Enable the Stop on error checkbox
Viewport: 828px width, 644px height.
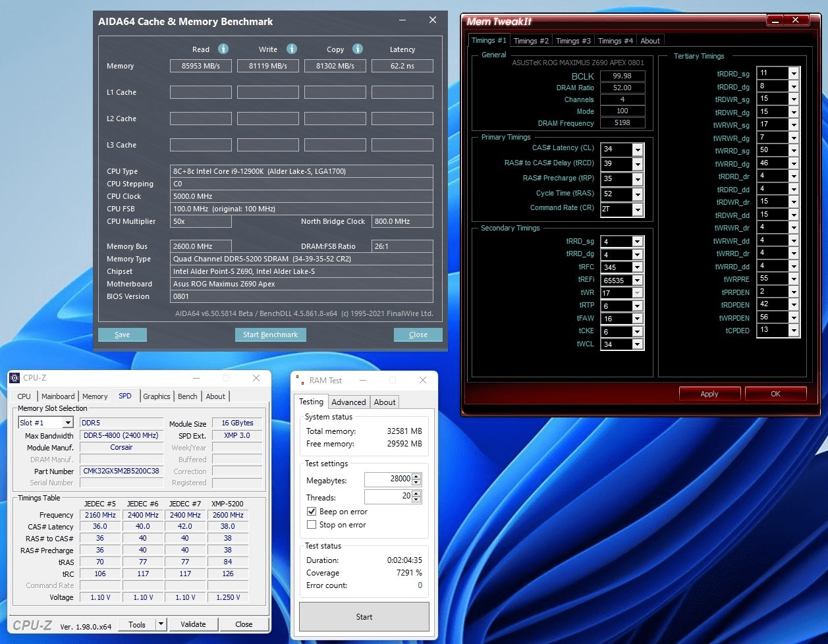(312, 525)
